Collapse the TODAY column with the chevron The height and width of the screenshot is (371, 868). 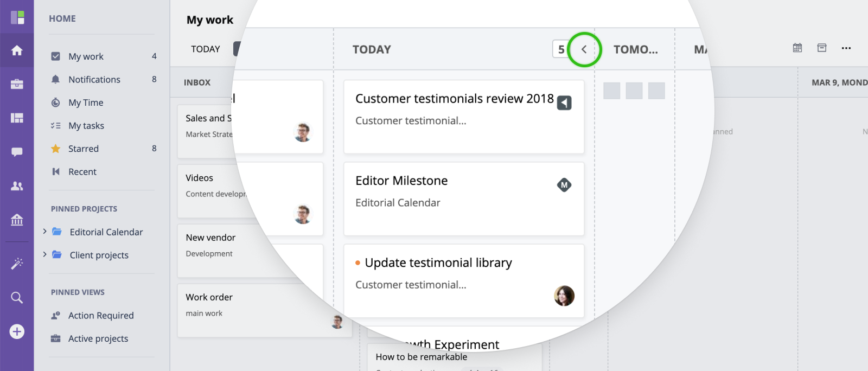tap(584, 49)
